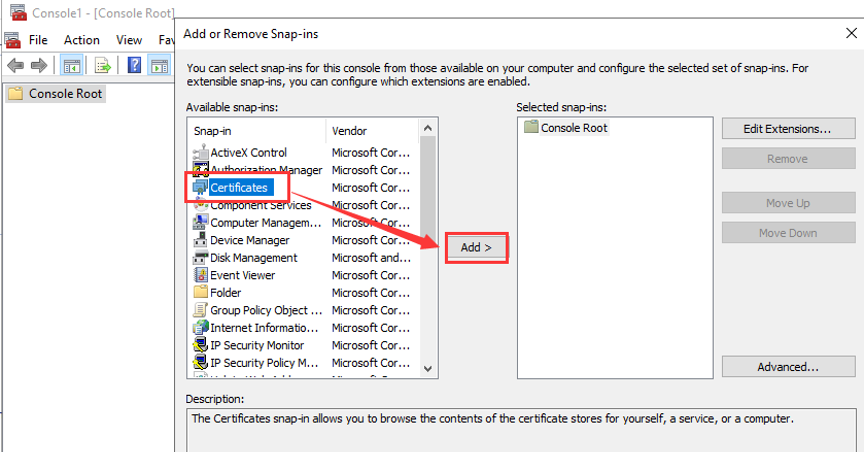The width and height of the screenshot is (864, 452).
Task: Click 'Console Root' text in Selected snap-ins
Action: tap(574, 128)
